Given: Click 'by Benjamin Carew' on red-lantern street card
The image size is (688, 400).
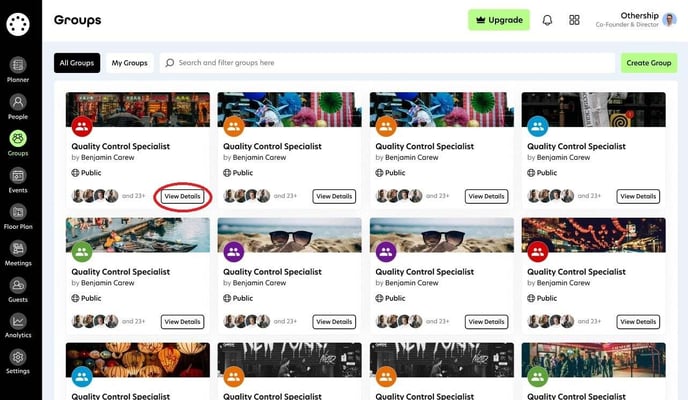Looking at the screenshot, I should tap(559, 283).
